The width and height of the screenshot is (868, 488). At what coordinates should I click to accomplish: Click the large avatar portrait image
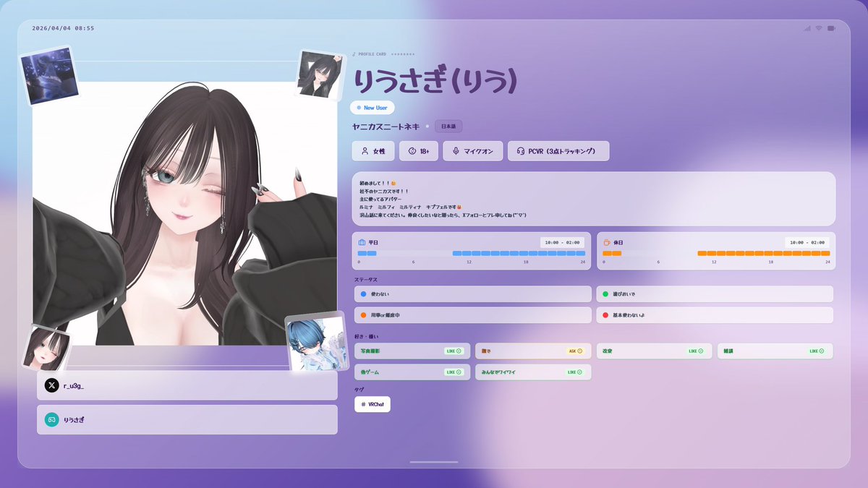point(184,213)
